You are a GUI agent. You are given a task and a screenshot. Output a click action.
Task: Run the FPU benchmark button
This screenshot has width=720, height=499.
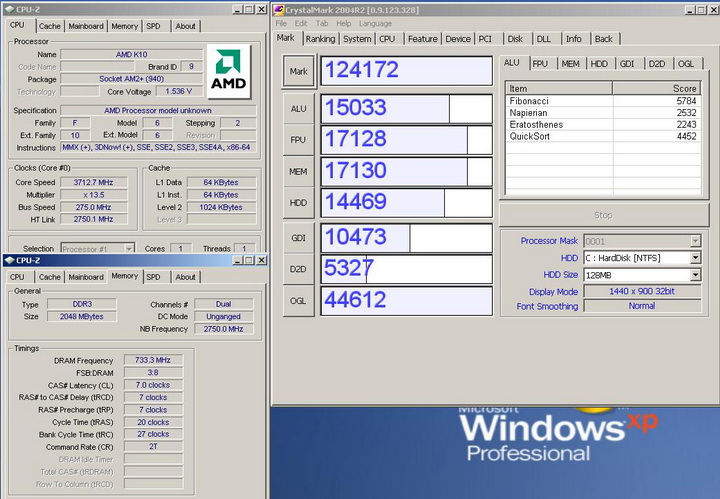[x=298, y=140]
